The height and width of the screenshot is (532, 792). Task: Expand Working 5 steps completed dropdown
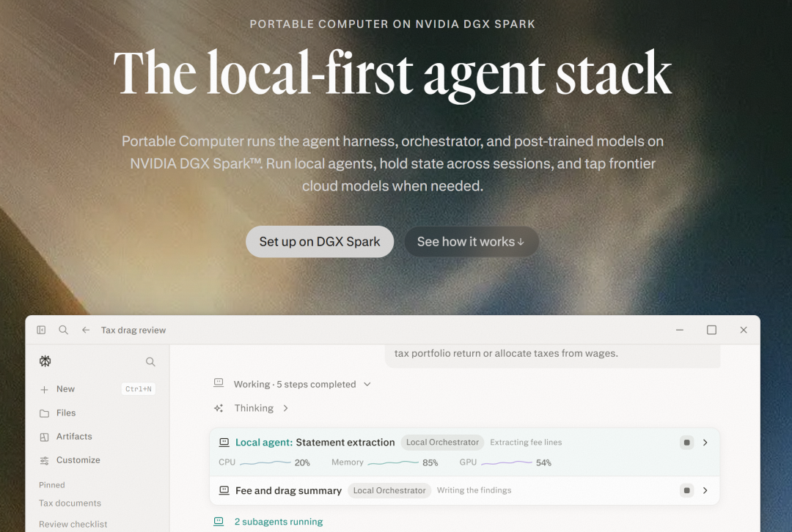coord(367,385)
